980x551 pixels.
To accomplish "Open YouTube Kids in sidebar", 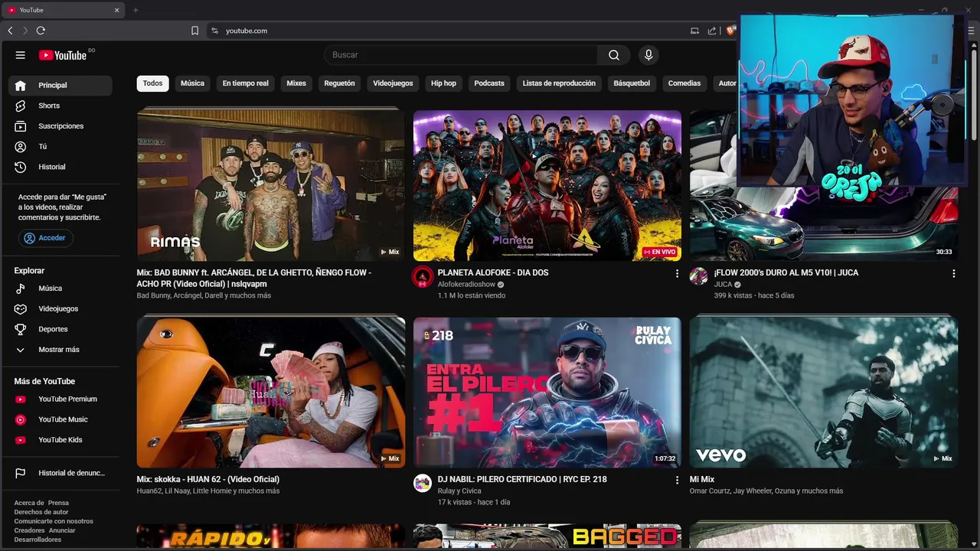I will [x=60, y=440].
